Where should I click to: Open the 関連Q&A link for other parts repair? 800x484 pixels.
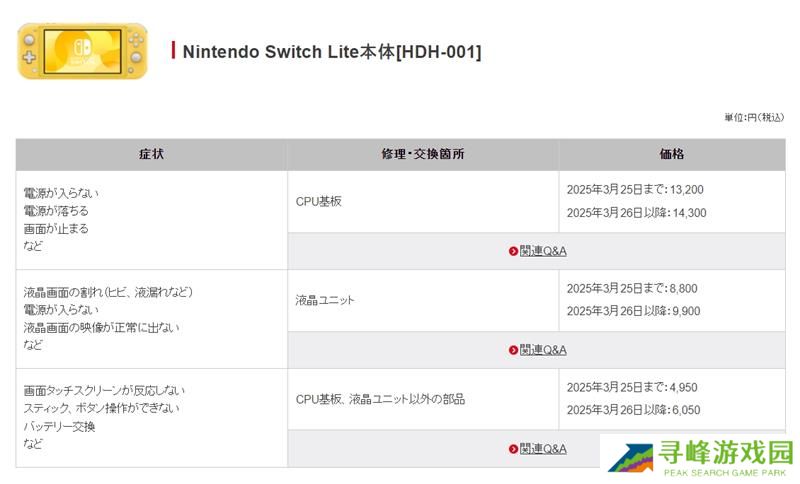coord(543,449)
